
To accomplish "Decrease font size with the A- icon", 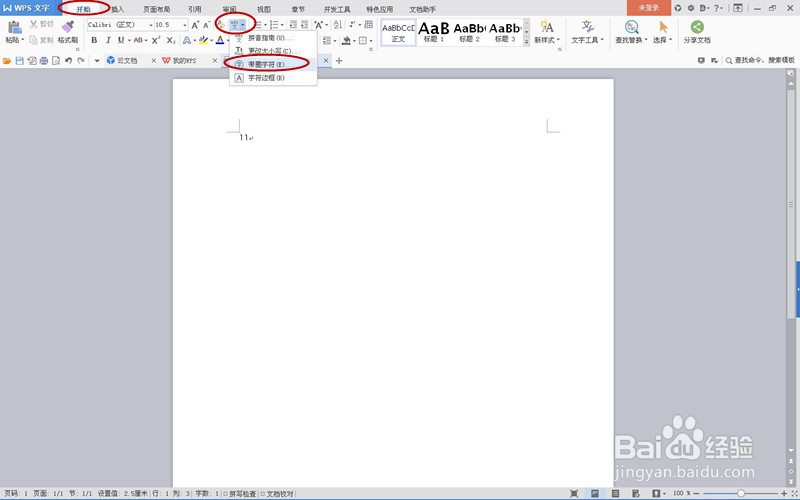I will [207, 24].
